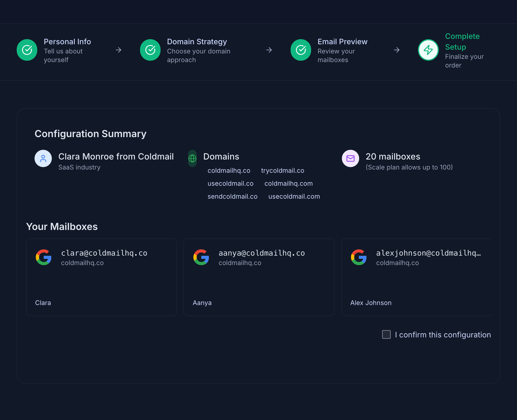Click the SaaS industry label

coord(79,167)
